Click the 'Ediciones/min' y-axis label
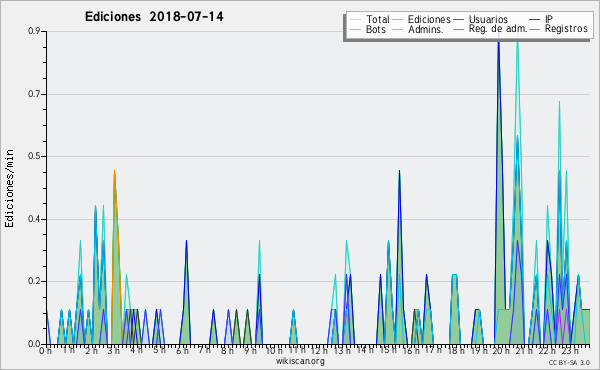 9,188
